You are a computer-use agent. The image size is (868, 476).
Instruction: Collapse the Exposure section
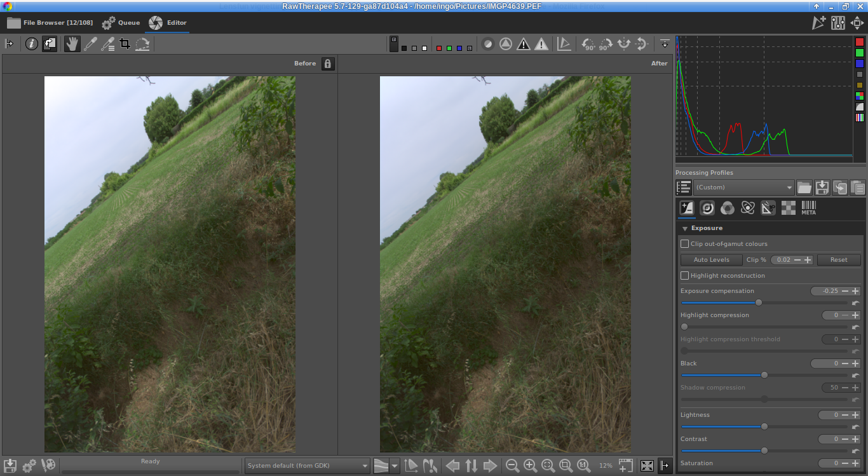tap(685, 228)
